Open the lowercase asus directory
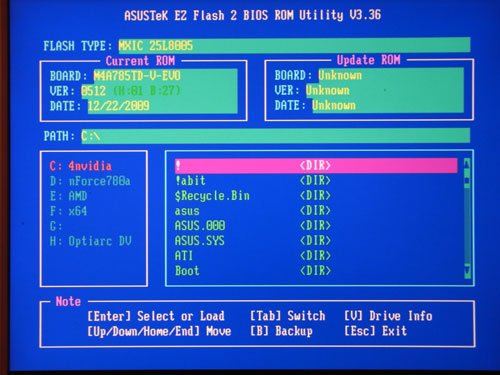 [x=253, y=211]
